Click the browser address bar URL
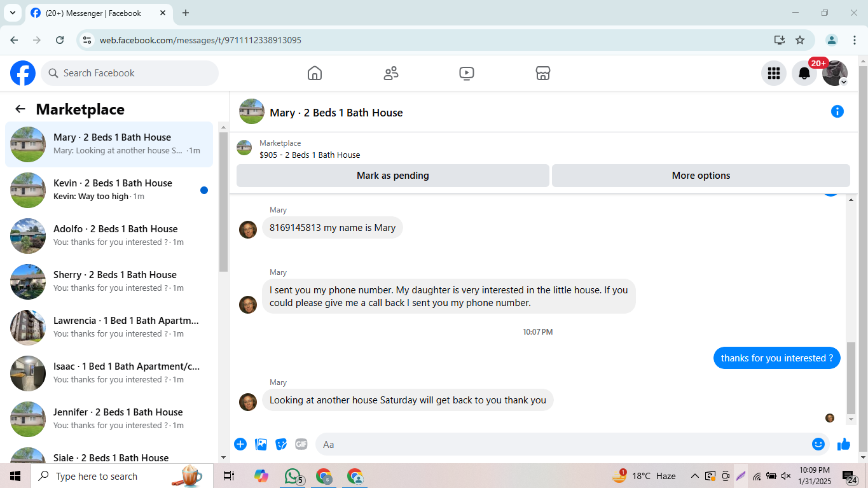 [x=200, y=40]
